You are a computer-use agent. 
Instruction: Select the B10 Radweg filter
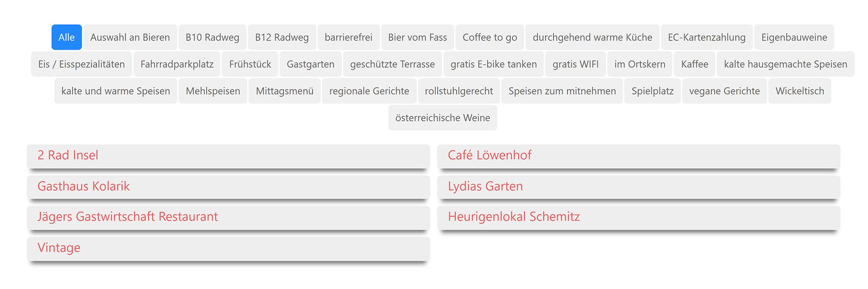(x=212, y=38)
